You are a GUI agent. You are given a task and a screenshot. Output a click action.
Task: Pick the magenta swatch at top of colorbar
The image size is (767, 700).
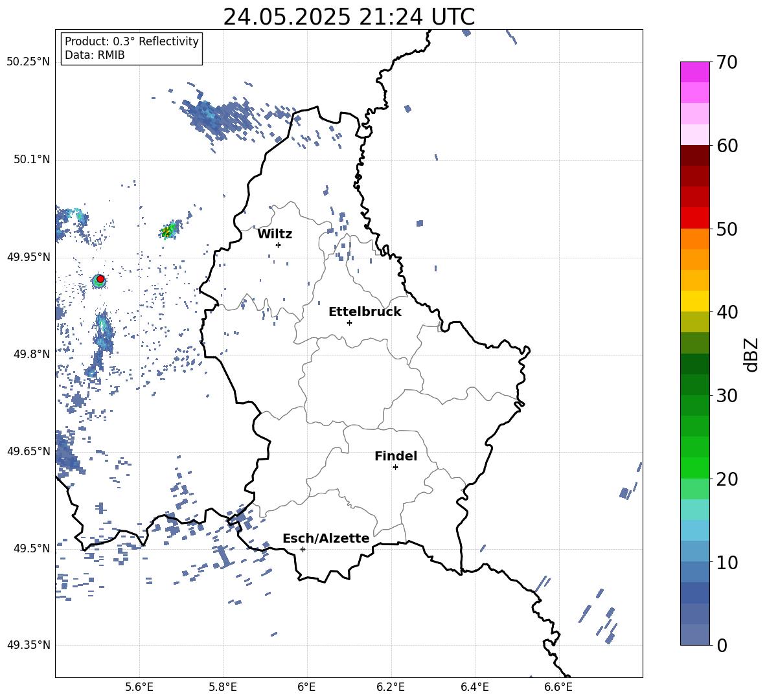coord(694,72)
